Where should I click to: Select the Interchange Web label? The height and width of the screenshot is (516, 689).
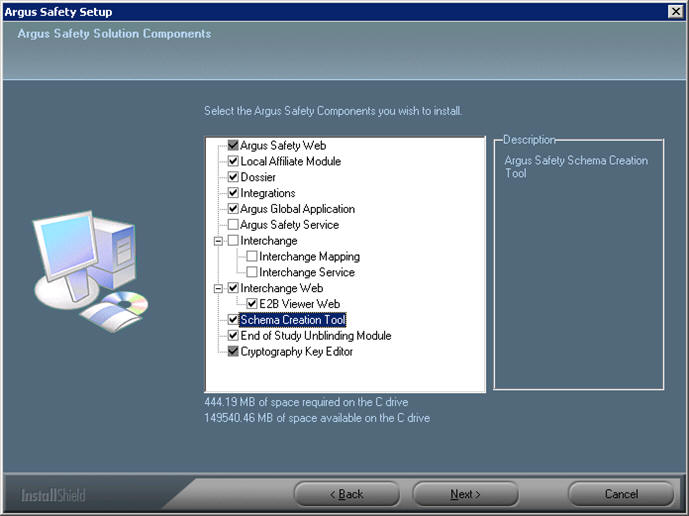tap(282, 288)
